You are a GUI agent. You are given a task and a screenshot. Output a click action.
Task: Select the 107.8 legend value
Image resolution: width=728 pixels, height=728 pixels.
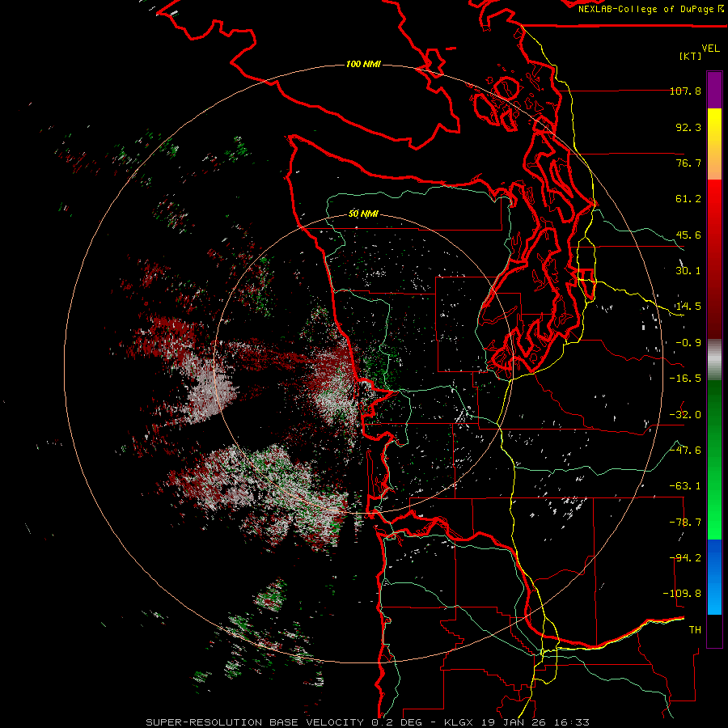point(685,91)
